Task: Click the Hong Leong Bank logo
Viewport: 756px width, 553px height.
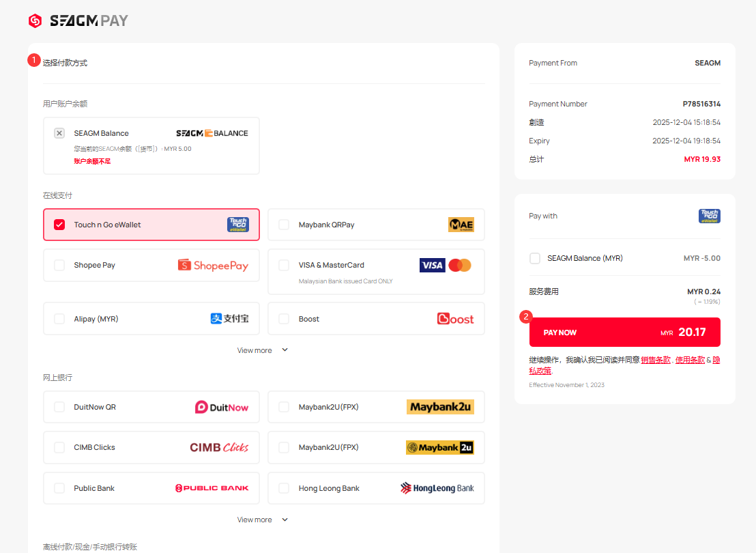Action: (x=437, y=489)
